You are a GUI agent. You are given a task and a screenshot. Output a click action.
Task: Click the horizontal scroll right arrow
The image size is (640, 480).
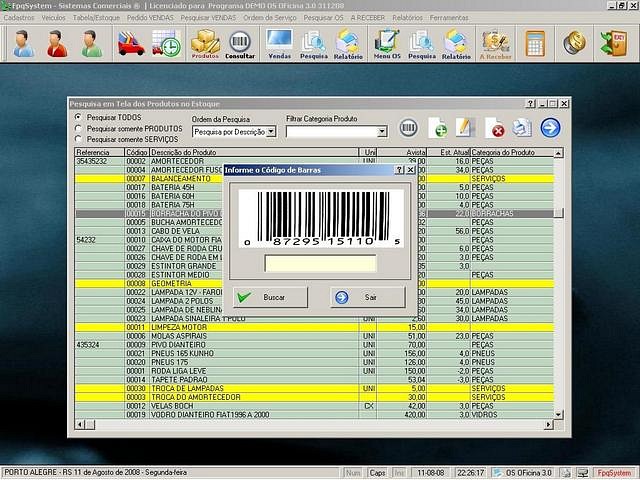(x=549, y=425)
